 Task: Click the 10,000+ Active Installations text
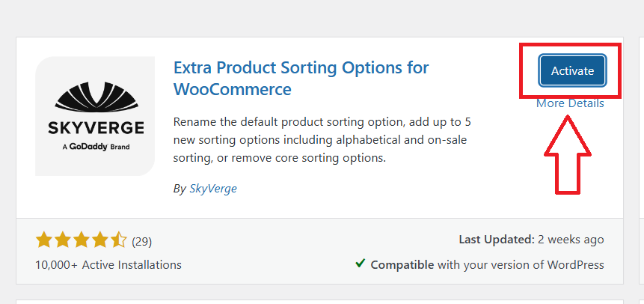click(x=108, y=264)
